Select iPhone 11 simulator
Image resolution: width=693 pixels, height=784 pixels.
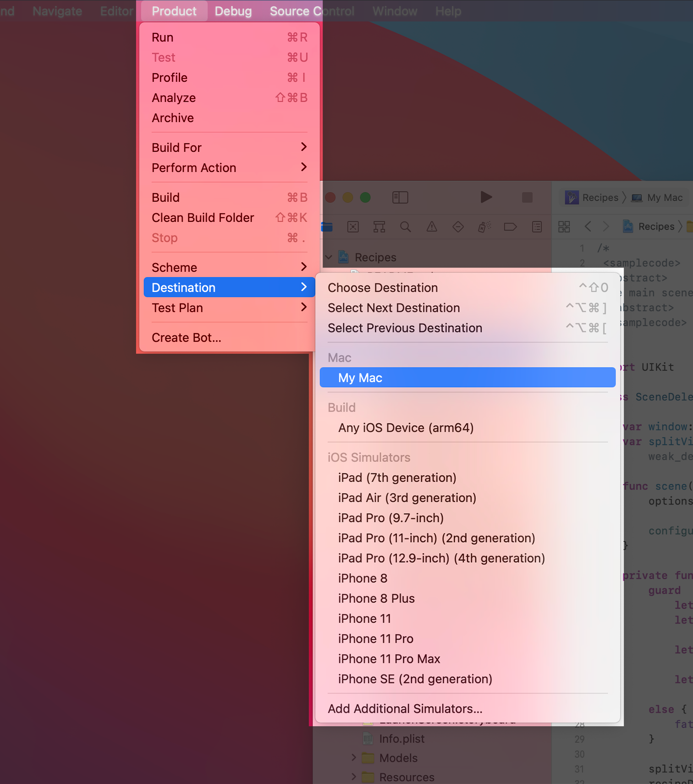tap(467, 619)
